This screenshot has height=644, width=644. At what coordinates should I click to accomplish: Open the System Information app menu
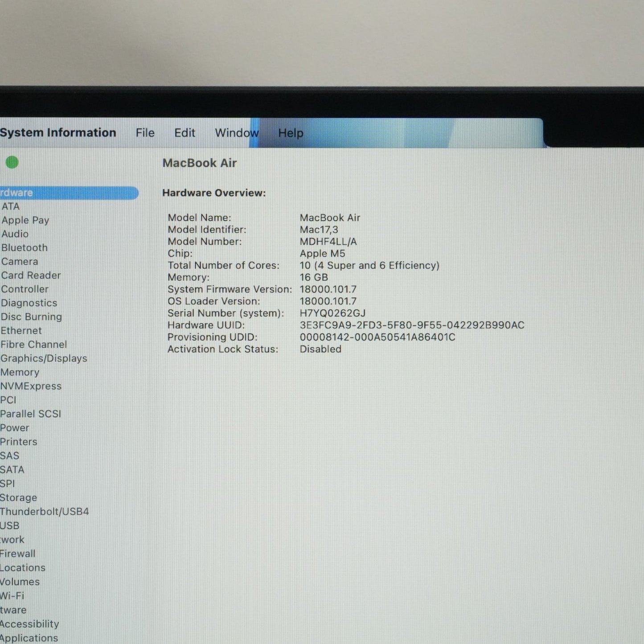point(58,132)
